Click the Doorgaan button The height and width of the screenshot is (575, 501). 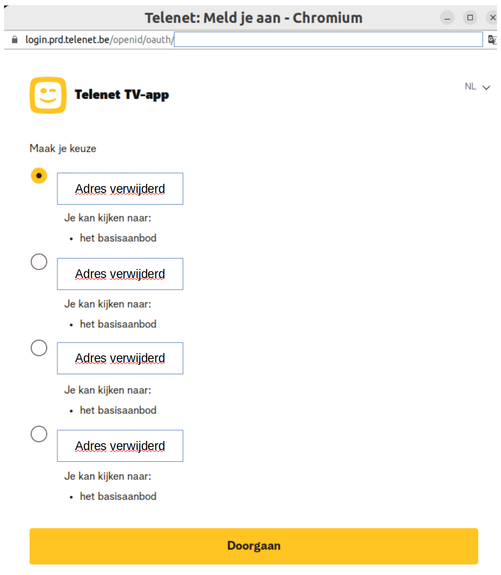point(254,546)
